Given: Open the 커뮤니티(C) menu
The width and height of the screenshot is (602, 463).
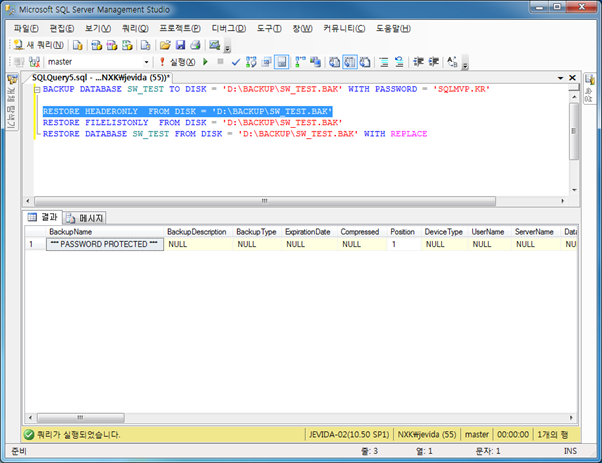Looking at the screenshot, I should 344,28.
